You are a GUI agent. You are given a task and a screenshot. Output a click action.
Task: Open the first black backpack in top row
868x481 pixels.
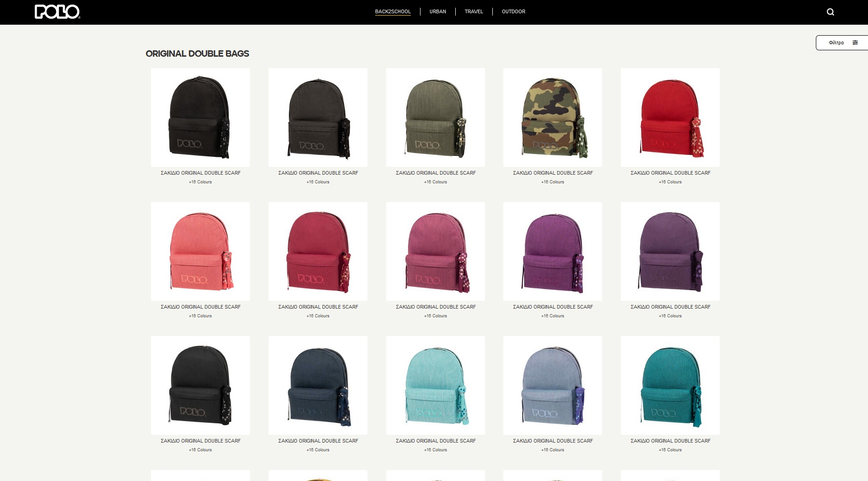[200, 118]
